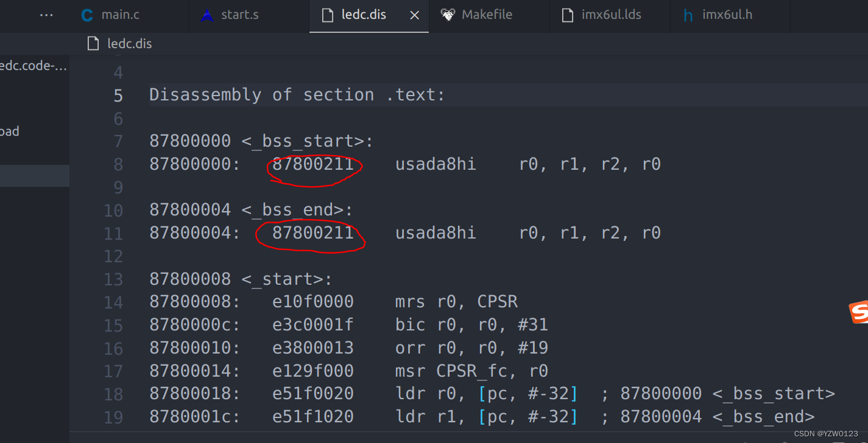
Task: Click the assembly icon on start.s tab
Action: point(208,15)
